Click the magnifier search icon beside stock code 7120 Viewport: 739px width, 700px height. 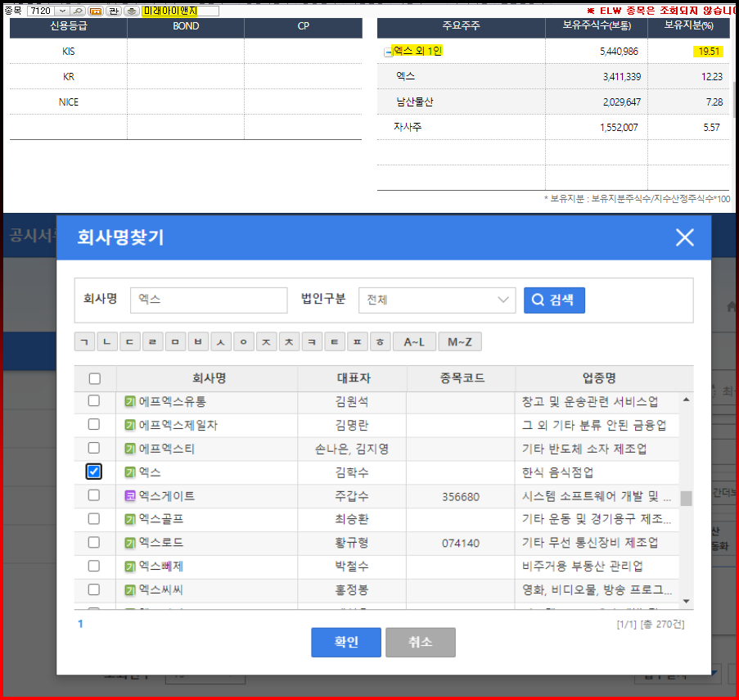pyautogui.click(x=78, y=7)
